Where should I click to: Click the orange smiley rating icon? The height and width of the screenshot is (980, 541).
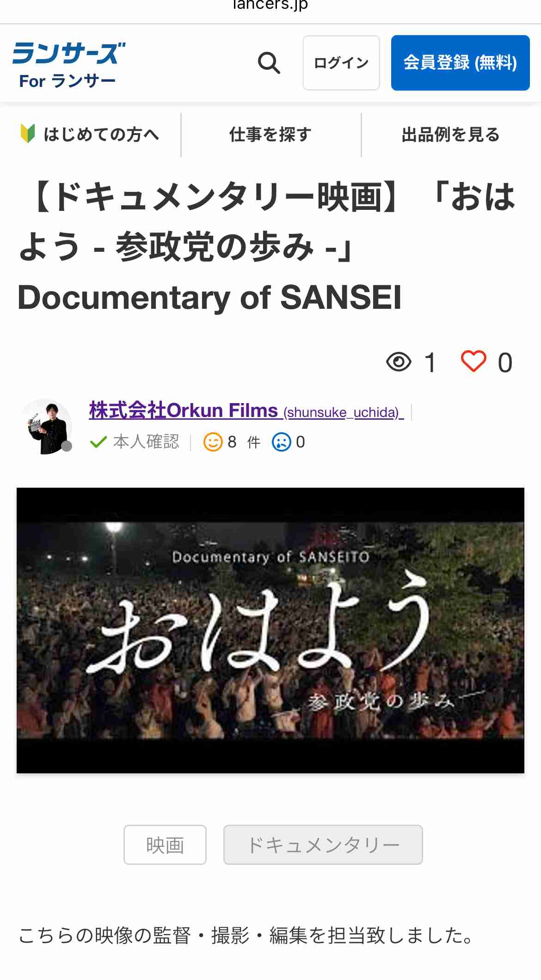[213, 442]
